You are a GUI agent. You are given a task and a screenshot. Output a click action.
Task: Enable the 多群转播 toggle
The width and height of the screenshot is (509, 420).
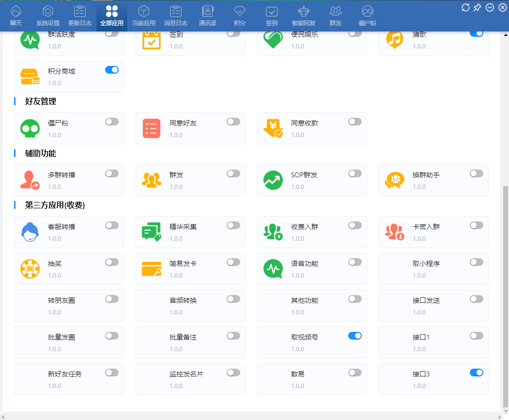pos(112,173)
